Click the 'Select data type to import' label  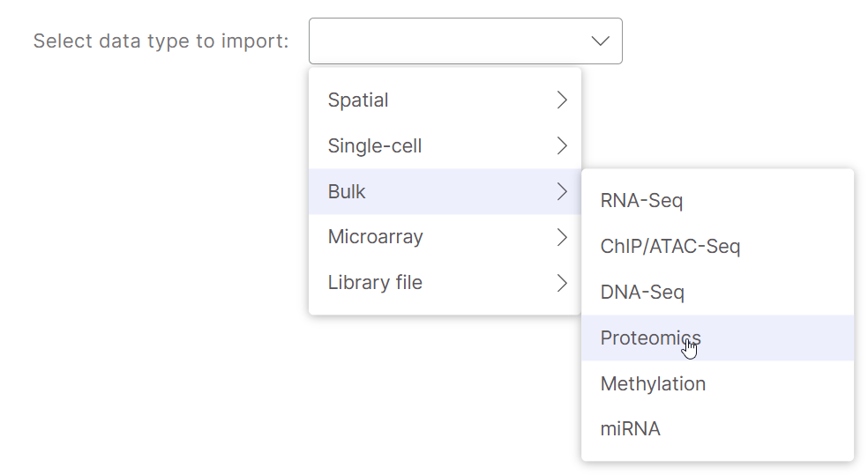[x=161, y=41]
